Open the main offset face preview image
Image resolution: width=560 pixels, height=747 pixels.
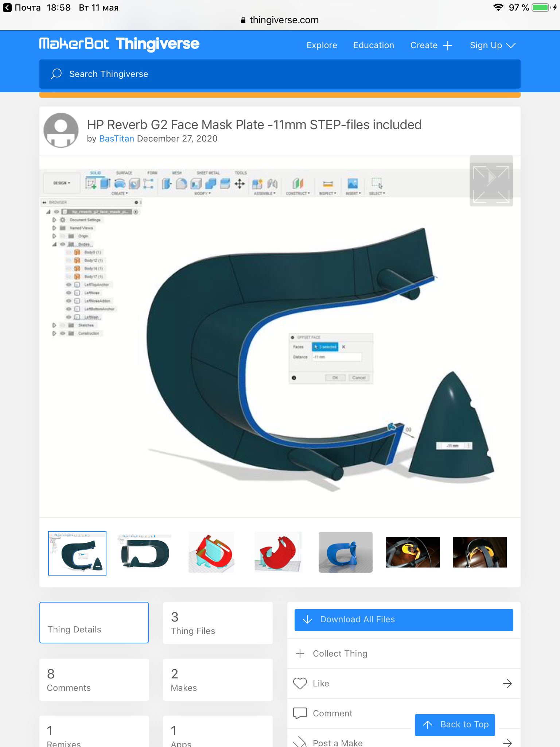point(280,336)
